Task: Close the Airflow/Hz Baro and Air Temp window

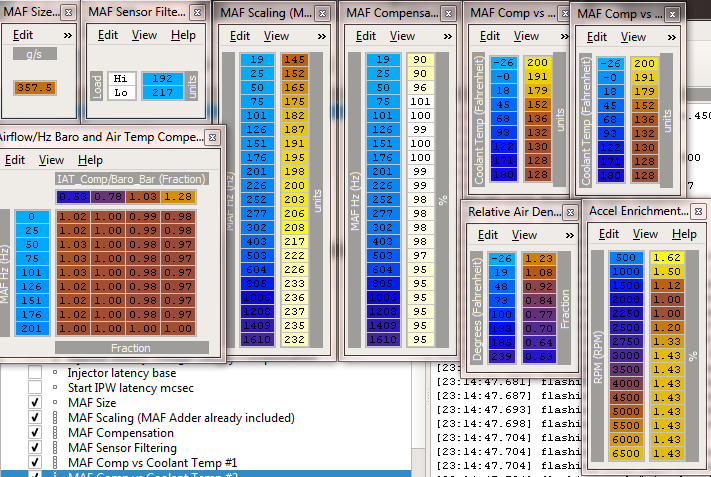Action: click(x=212, y=137)
